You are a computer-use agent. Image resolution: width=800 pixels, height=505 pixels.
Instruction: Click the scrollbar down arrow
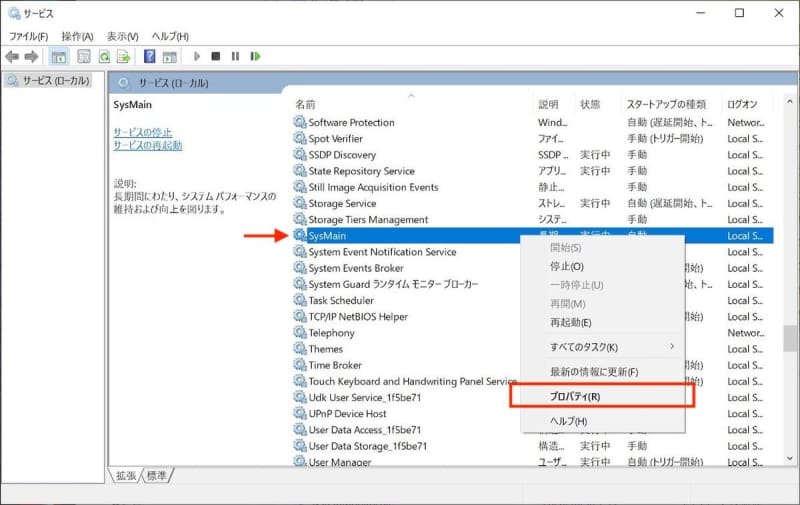click(789, 459)
